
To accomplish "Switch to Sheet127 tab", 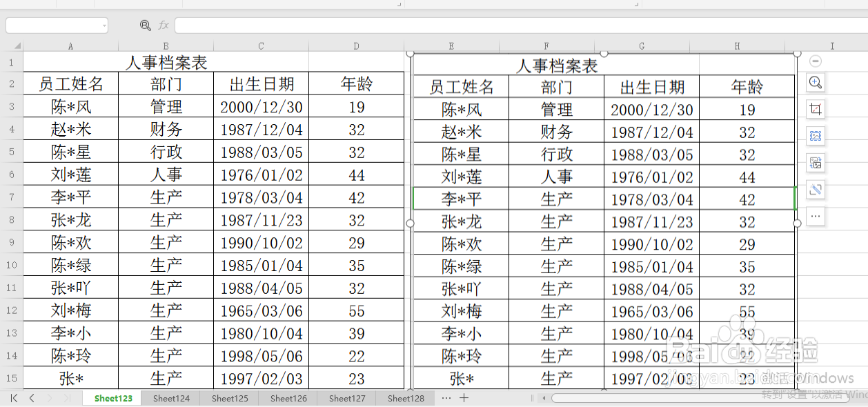I will coord(347,399).
